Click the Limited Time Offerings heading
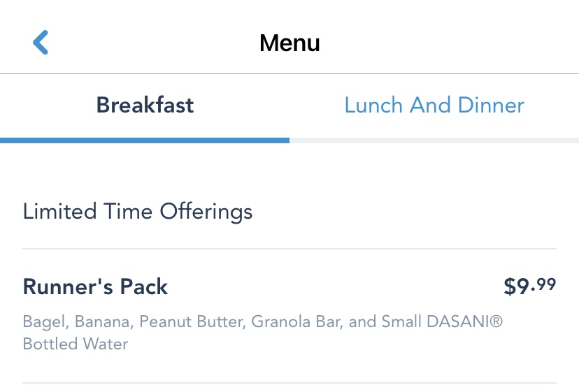 pyautogui.click(x=138, y=211)
